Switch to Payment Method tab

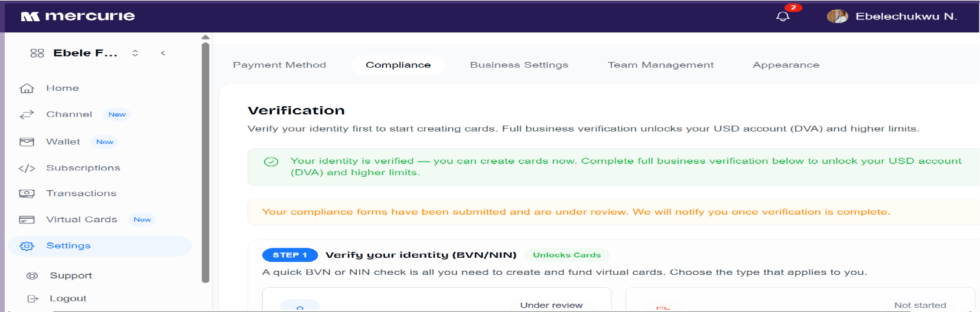tap(279, 65)
